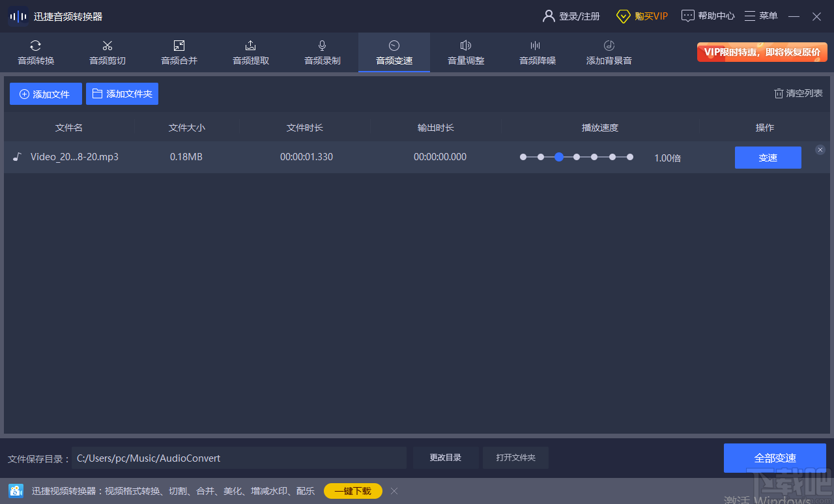834x504 pixels.
Task: Dismiss the bottom promotion banner
Action: pyautogui.click(x=394, y=491)
